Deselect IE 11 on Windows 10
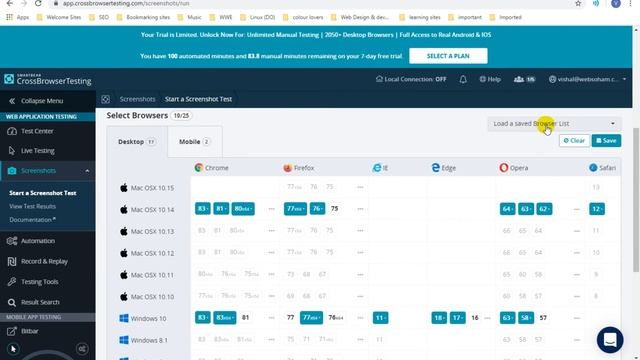The height and width of the screenshot is (360, 640). tap(380, 318)
